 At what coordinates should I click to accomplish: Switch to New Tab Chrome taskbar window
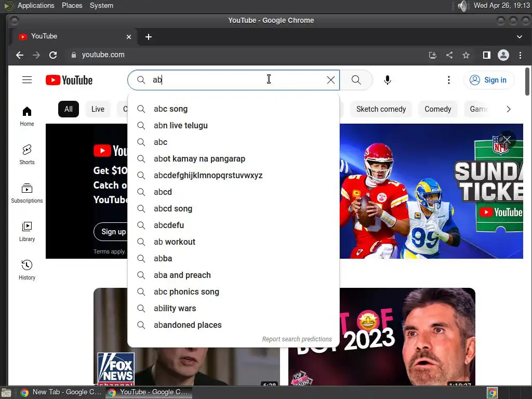pos(61,392)
